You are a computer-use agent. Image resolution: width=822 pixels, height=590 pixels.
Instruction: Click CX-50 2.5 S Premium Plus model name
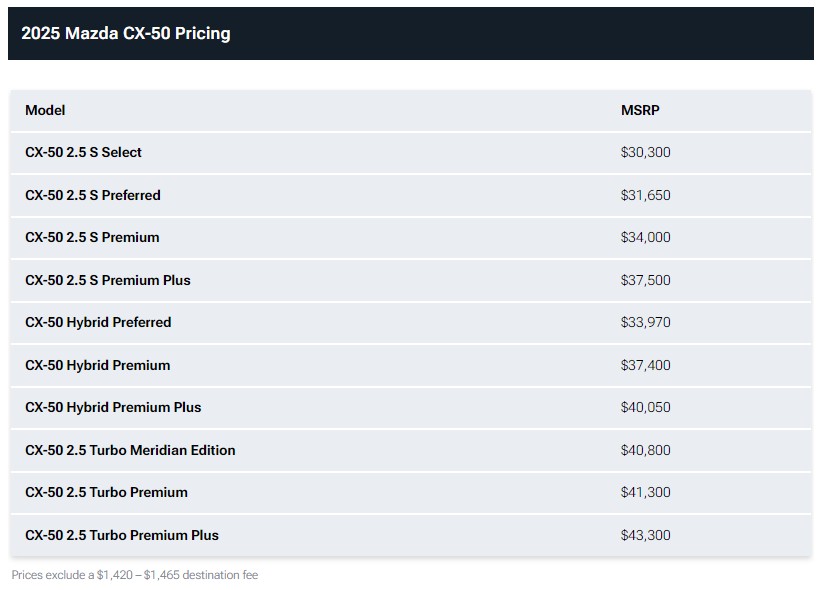click(x=108, y=280)
